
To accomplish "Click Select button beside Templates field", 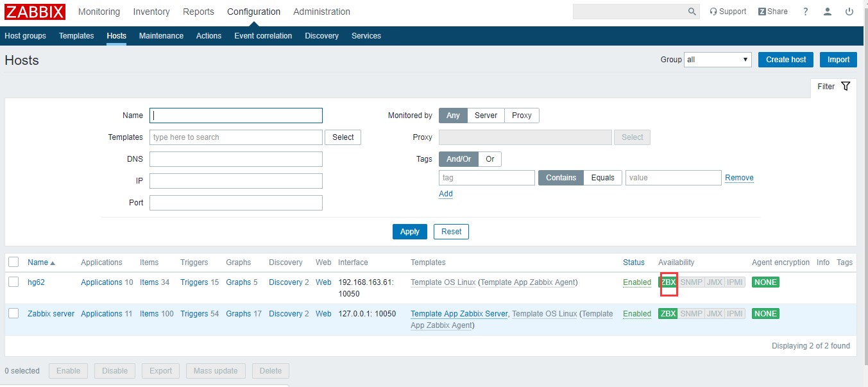I will pos(343,137).
